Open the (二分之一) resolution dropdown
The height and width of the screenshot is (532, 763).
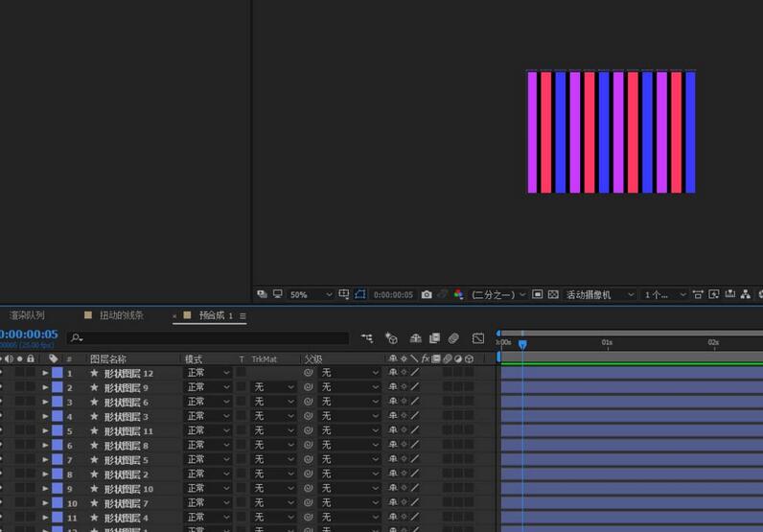(498, 294)
